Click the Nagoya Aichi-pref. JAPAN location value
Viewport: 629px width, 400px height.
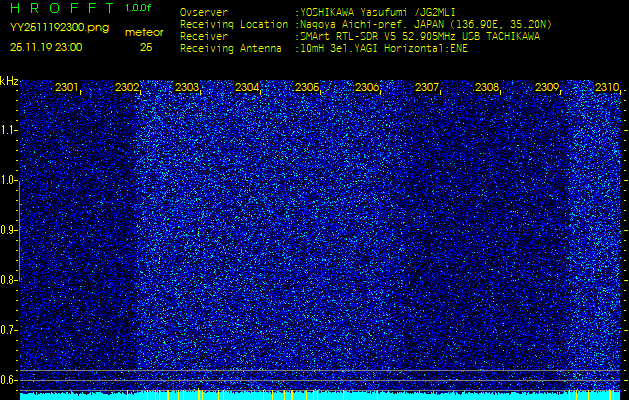pos(426,24)
